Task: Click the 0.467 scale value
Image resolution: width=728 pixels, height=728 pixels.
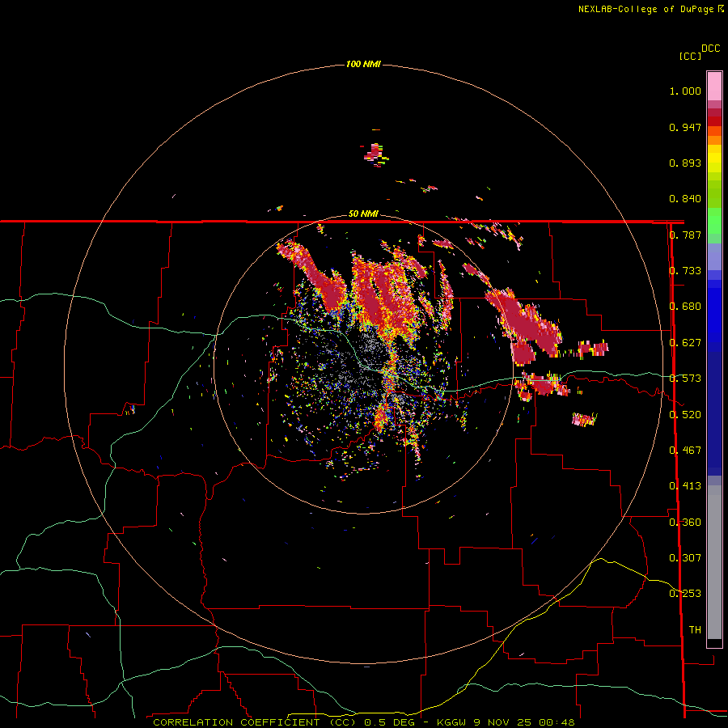Action: coord(685,451)
